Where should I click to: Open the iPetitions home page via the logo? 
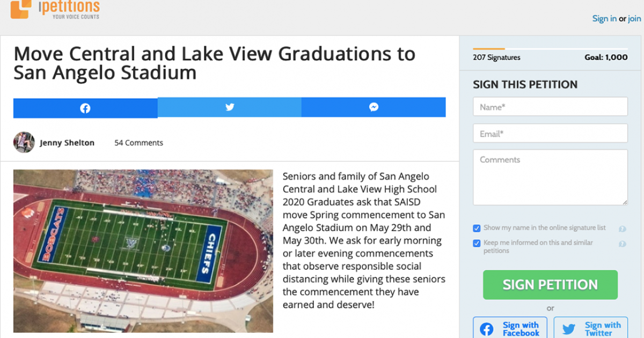(x=54, y=10)
